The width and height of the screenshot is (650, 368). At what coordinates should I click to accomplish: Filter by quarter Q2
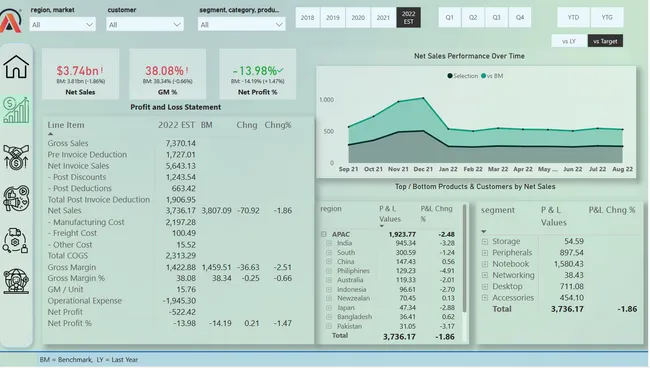pyautogui.click(x=473, y=17)
